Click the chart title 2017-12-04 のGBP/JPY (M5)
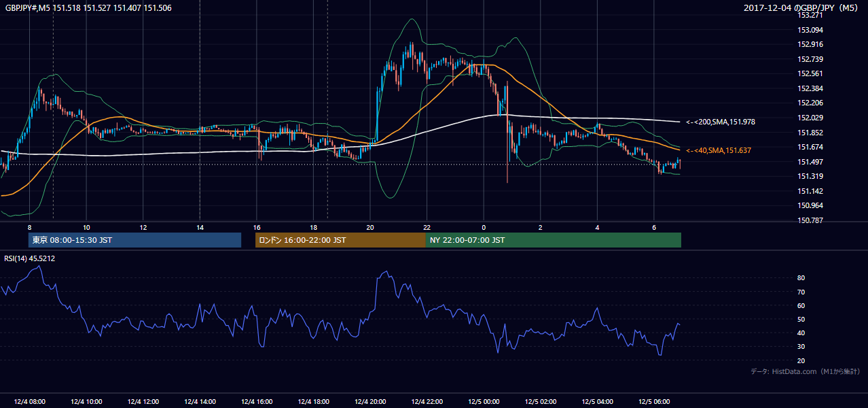868x408 pixels. click(801, 7)
